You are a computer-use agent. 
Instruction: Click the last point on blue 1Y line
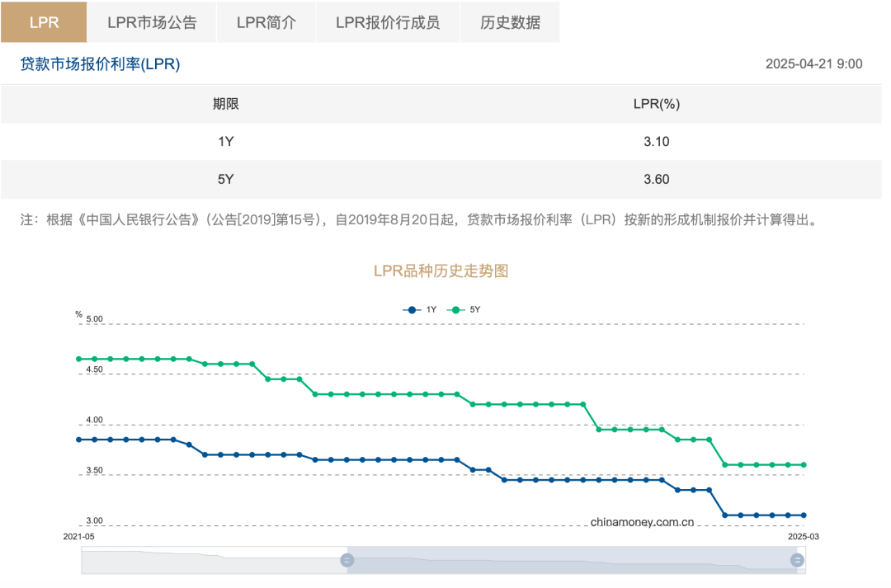[804, 515]
